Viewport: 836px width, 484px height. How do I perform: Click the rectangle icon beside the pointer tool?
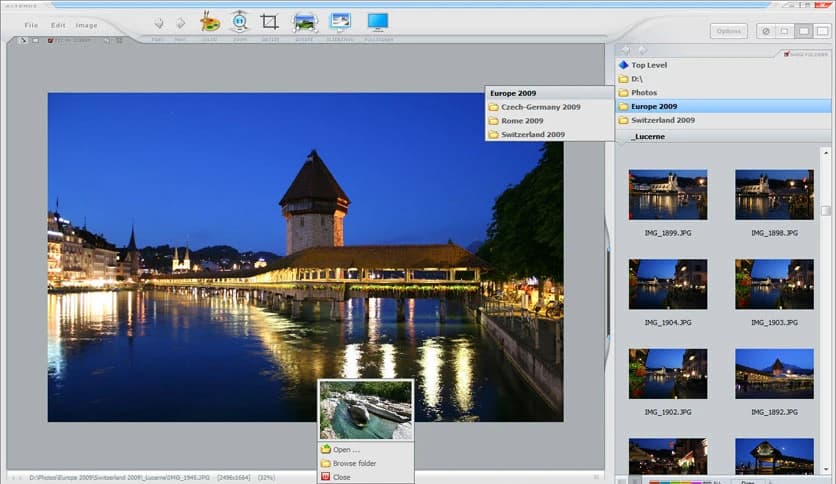click(x=36, y=41)
